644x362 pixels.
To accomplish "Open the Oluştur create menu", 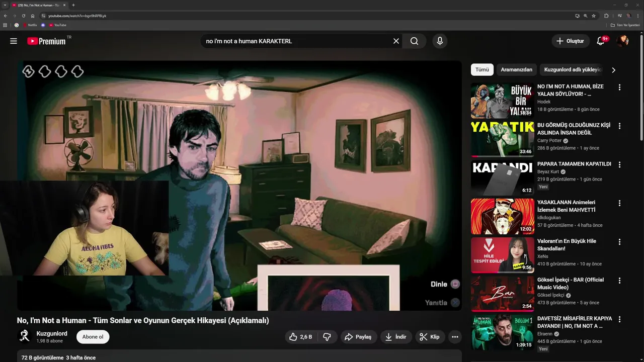I will [571, 41].
